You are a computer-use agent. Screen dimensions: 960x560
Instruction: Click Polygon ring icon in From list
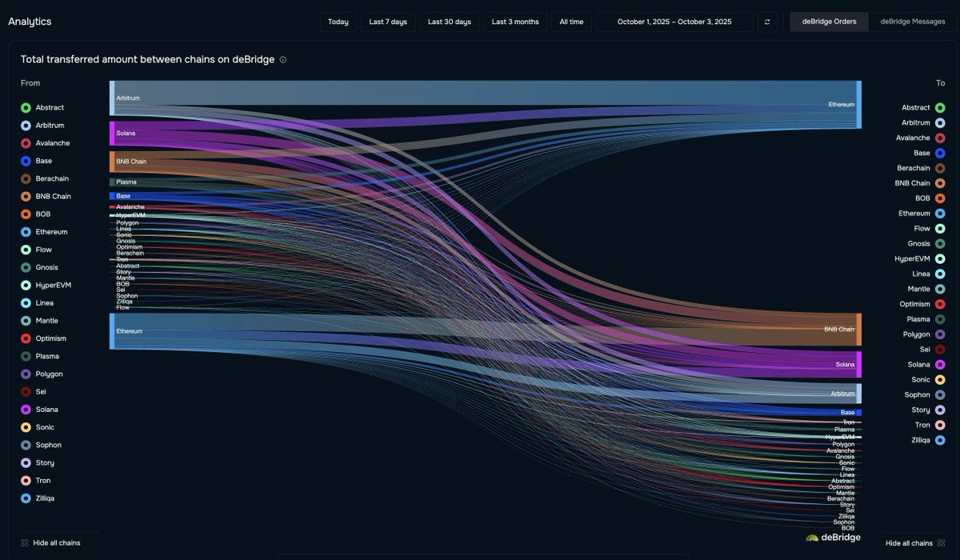(x=26, y=374)
